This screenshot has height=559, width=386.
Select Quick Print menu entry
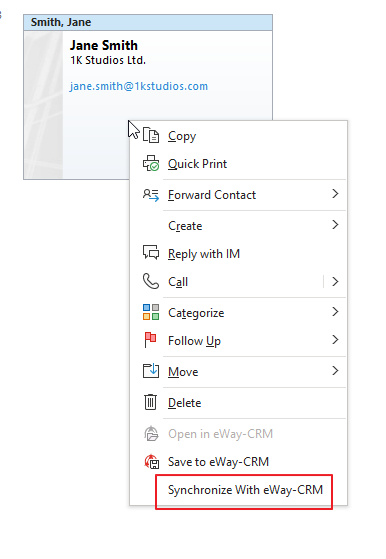point(238,164)
